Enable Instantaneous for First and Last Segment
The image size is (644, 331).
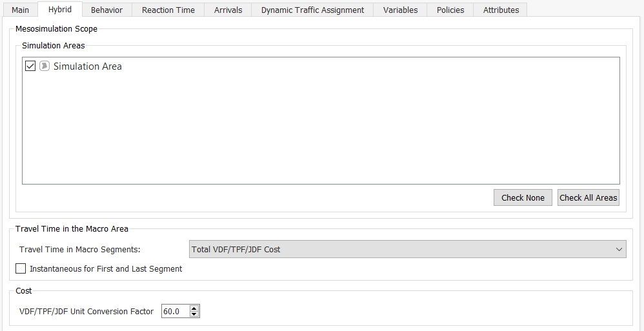pyautogui.click(x=21, y=268)
